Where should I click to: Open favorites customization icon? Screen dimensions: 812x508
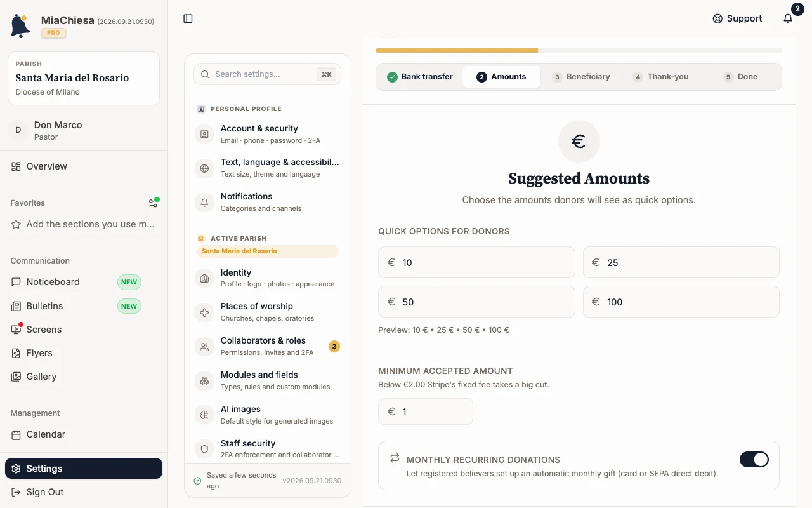pos(154,203)
